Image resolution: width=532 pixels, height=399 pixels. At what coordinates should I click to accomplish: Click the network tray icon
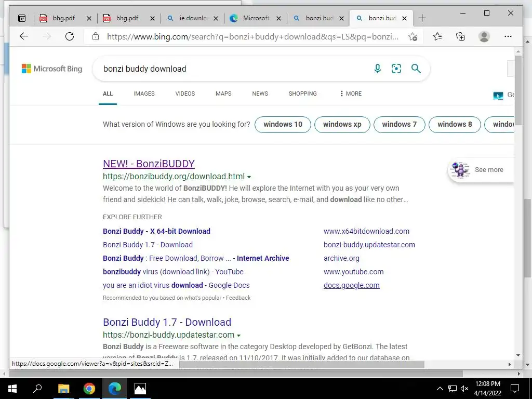click(x=453, y=389)
